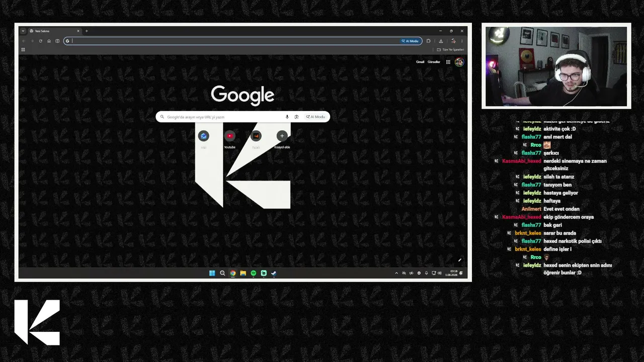This screenshot has width=644, height=362.
Task: Start voice search with the microphone icon
Action: tap(287, 117)
